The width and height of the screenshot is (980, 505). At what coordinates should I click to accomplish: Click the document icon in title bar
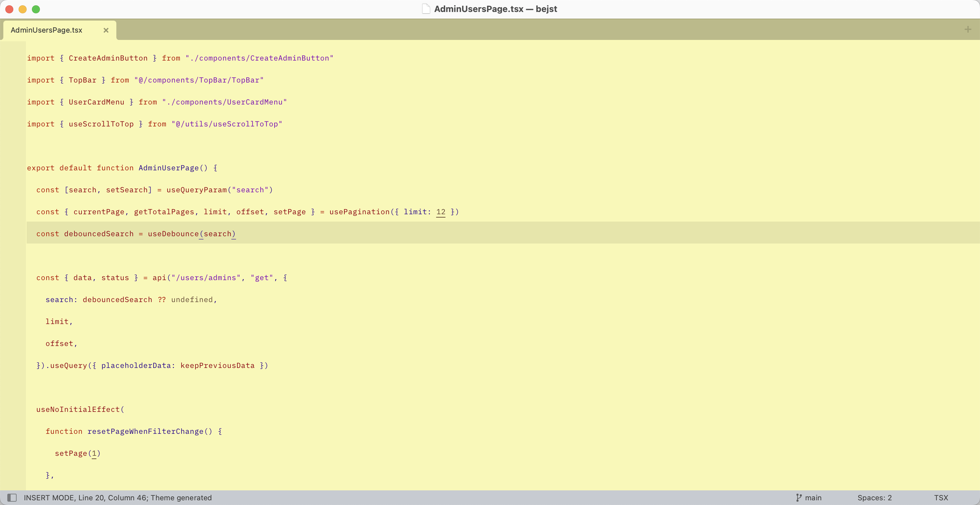pyautogui.click(x=426, y=9)
